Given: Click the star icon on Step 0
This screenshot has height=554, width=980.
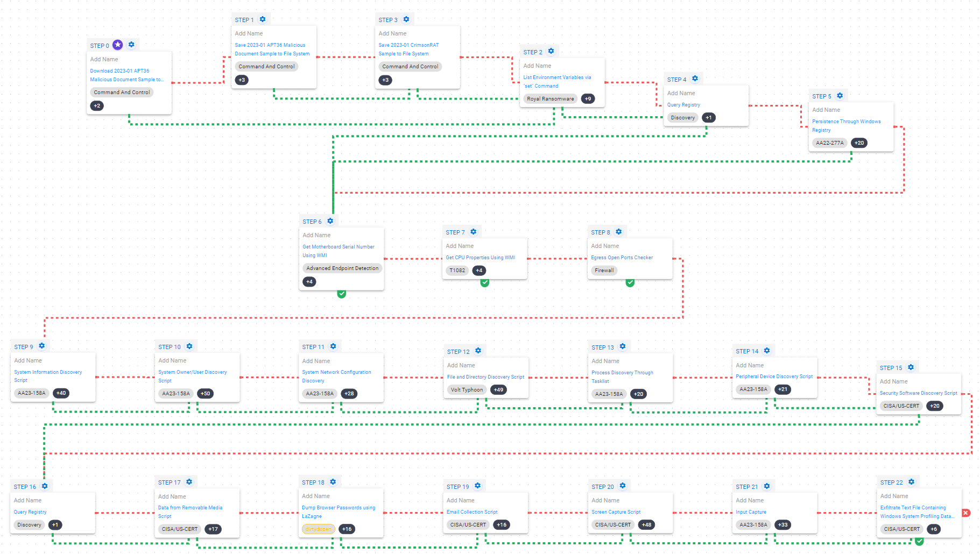Looking at the screenshot, I should pyautogui.click(x=118, y=45).
